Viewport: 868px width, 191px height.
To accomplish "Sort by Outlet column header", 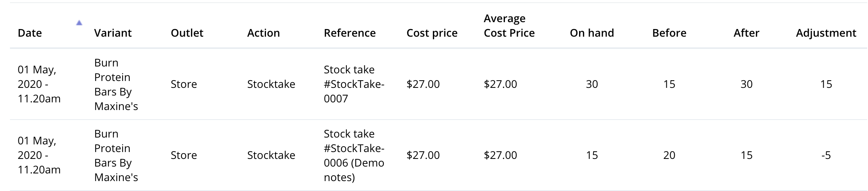I will pyautogui.click(x=187, y=33).
